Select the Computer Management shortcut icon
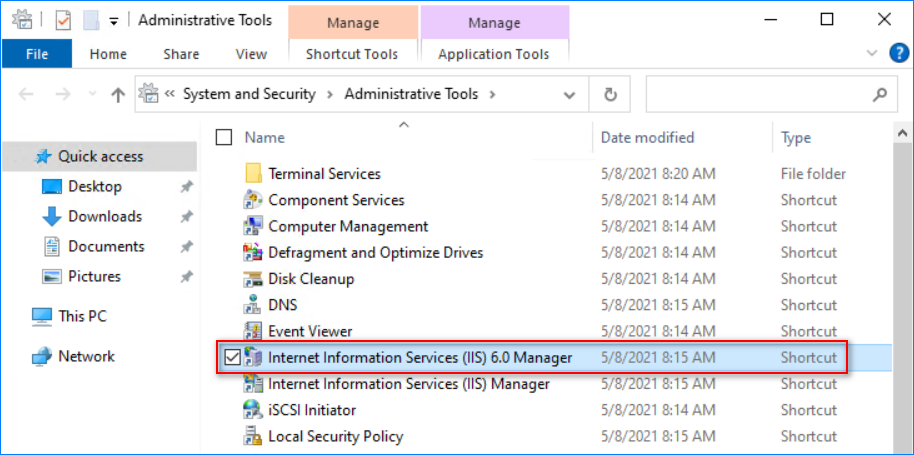 pos(252,226)
